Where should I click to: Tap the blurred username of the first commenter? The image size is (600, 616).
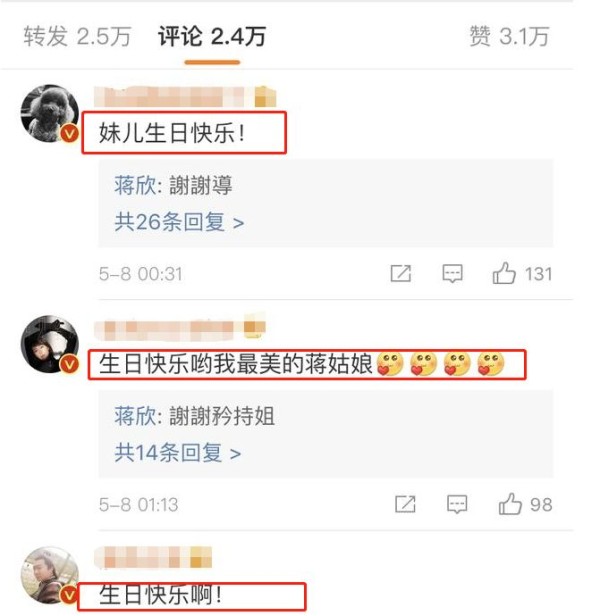pos(185,97)
